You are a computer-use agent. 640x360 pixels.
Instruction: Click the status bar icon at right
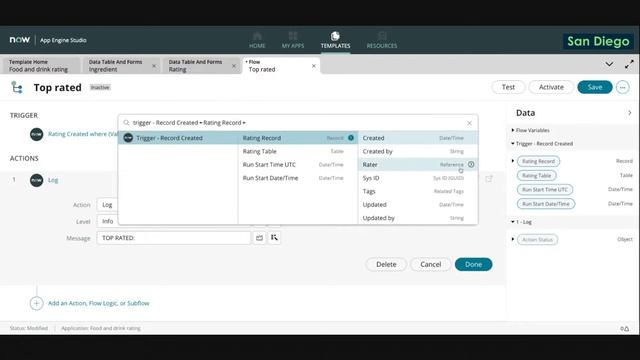pos(624,329)
